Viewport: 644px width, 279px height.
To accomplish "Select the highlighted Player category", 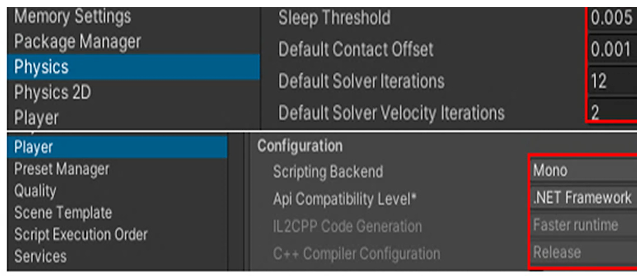I will [33, 147].
